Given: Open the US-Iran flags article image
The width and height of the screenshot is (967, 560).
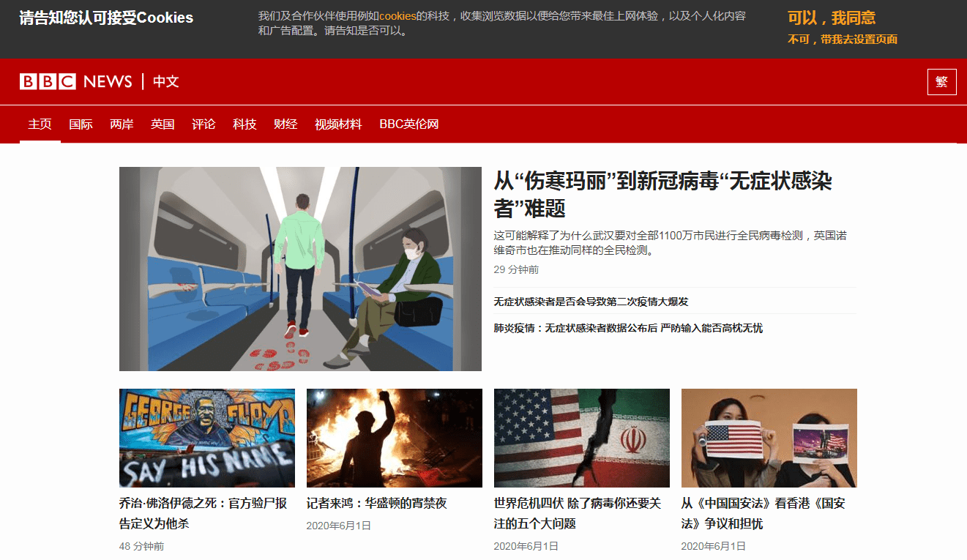Looking at the screenshot, I should [x=581, y=438].
